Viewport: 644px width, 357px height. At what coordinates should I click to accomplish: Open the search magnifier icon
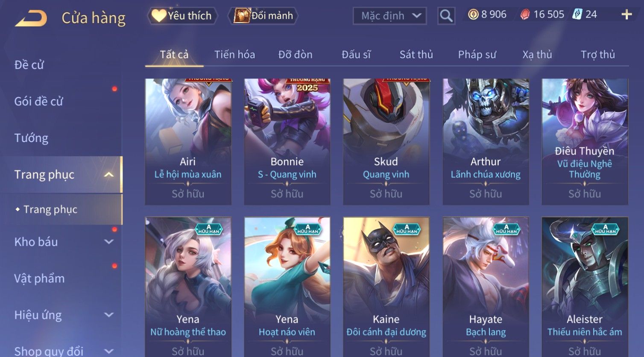[446, 16]
